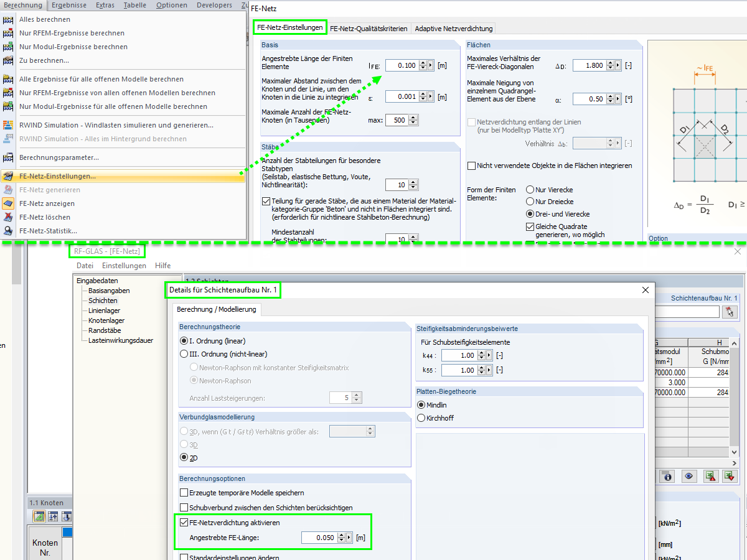Select Linienlager in Eingabedaten tree
Viewport: 747px width, 560px height.
[105, 310]
